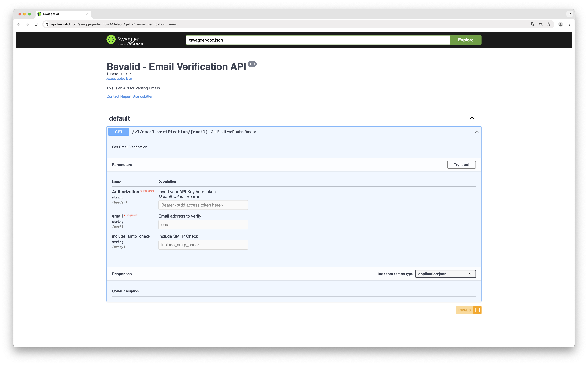
Task: Click the browser forward arrow
Action: tap(27, 24)
